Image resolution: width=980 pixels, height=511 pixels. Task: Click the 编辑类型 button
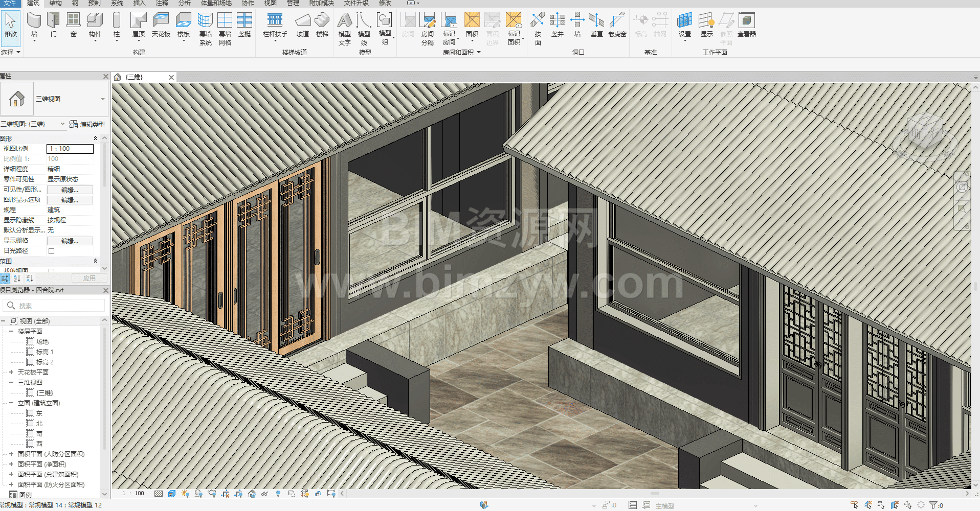point(87,124)
